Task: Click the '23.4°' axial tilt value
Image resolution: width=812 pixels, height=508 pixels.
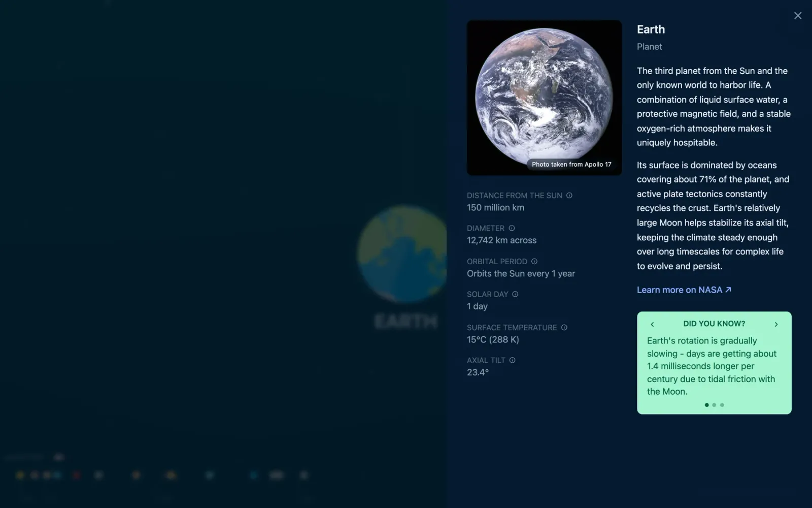Action: [478, 372]
